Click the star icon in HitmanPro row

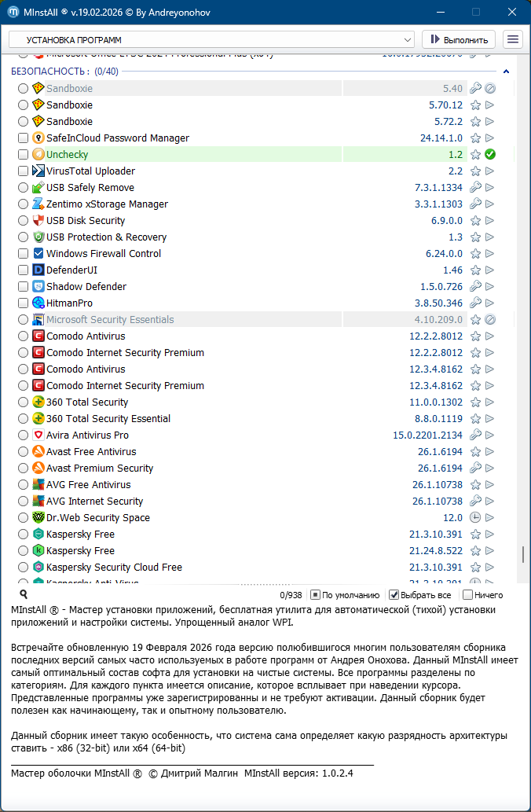475,303
